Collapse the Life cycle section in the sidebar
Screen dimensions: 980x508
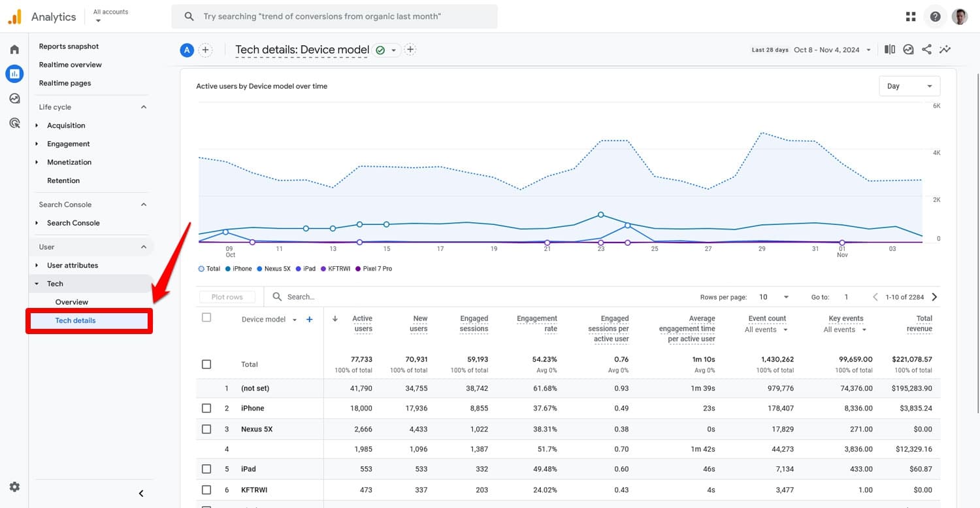coord(143,107)
